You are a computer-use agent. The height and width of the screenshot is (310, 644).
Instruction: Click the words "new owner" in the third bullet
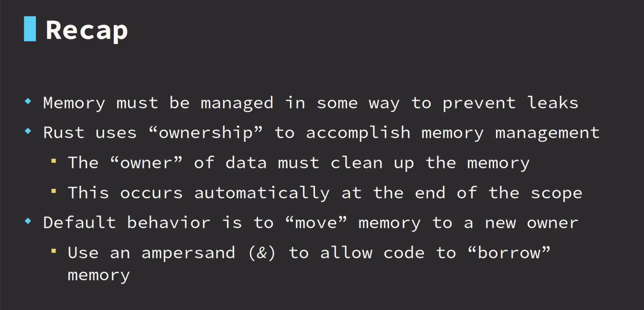point(531,223)
